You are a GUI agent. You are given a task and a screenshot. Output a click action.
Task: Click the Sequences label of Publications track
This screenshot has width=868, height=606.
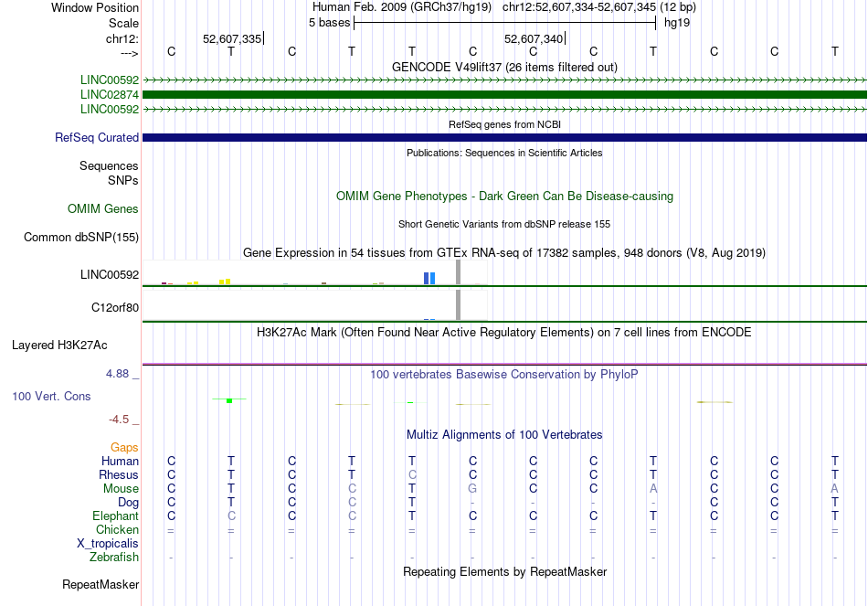(109, 165)
